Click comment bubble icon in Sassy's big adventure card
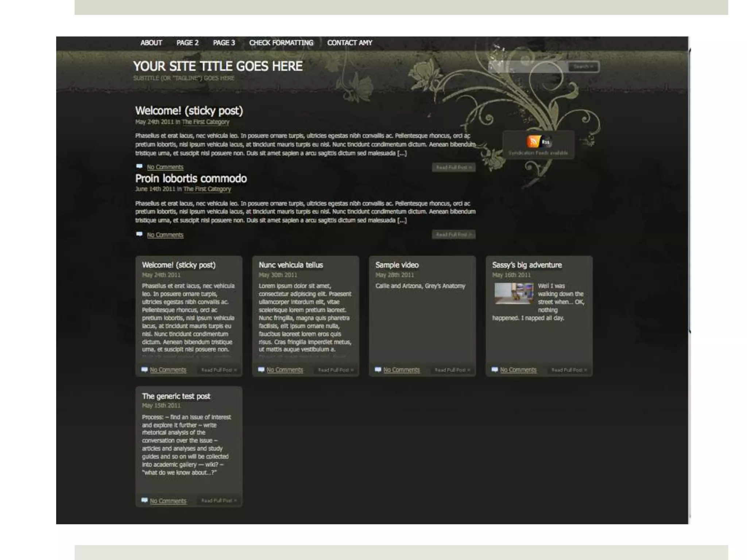 tap(495, 369)
